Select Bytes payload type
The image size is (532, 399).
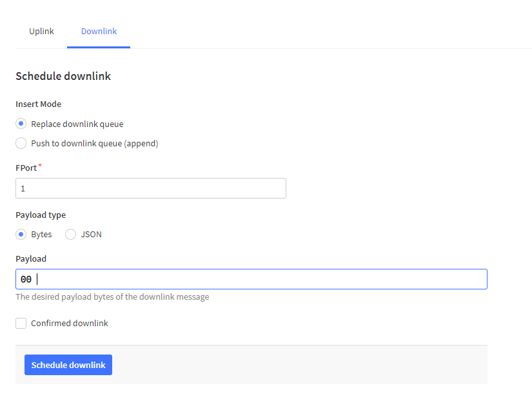21,235
